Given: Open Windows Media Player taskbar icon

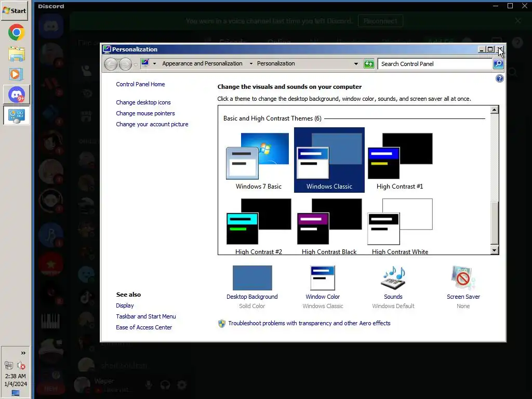Looking at the screenshot, I should (x=16, y=74).
